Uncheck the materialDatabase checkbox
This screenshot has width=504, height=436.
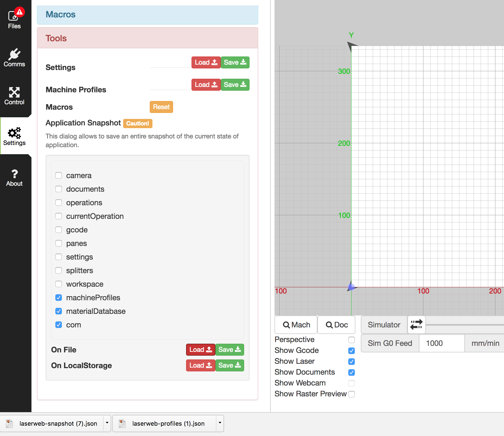coord(59,311)
